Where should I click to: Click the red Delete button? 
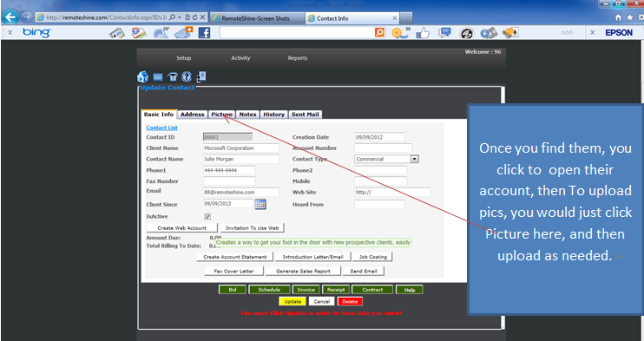(350, 302)
